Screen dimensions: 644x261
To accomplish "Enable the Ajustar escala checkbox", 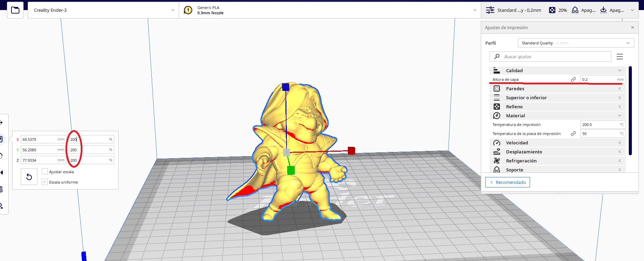I will click(44, 171).
